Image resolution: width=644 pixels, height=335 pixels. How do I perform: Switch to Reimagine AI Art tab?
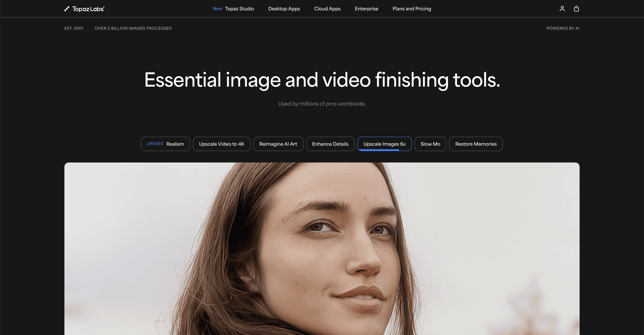(x=278, y=144)
